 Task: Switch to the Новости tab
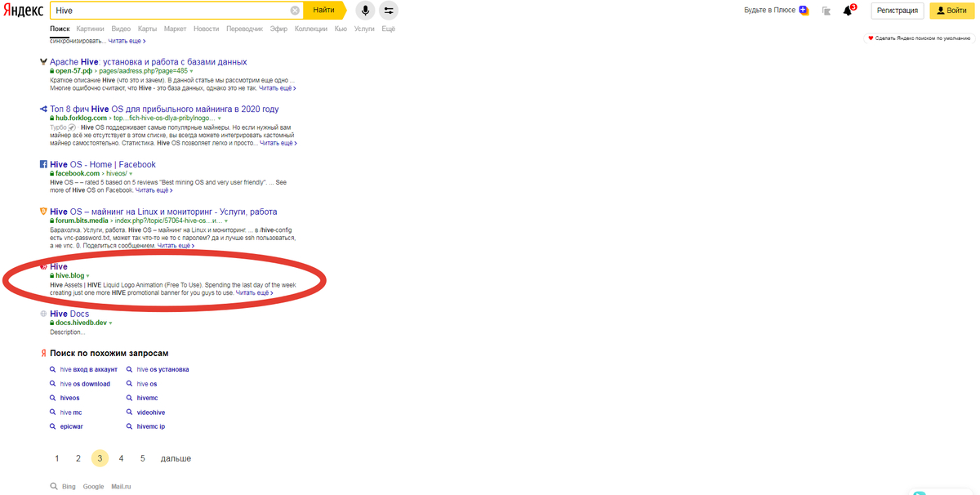(206, 29)
